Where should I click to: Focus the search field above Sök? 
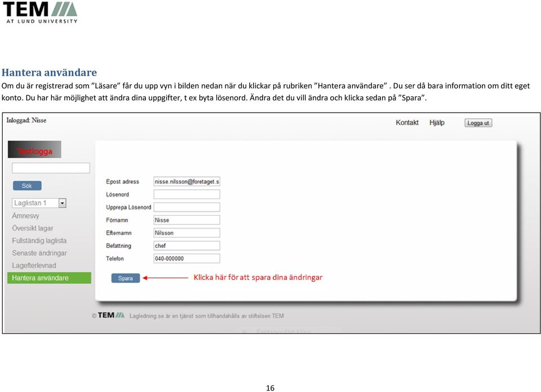51,168
